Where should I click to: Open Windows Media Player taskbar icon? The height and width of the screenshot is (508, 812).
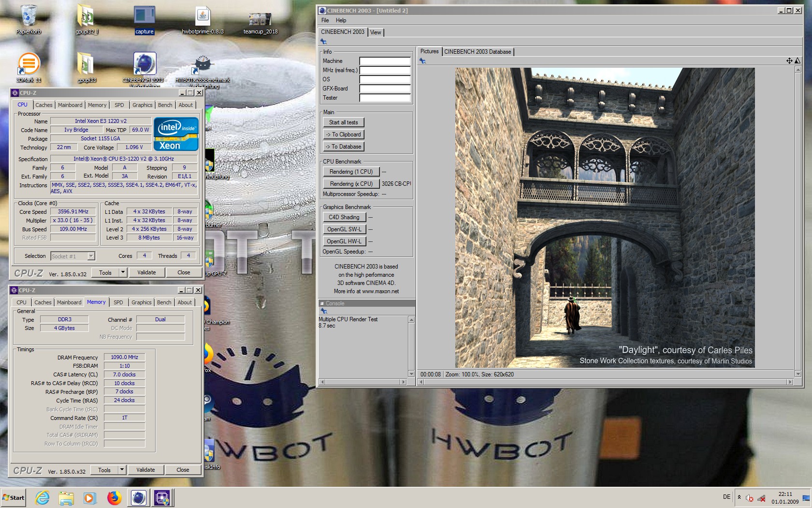pyautogui.click(x=90, y=497)
